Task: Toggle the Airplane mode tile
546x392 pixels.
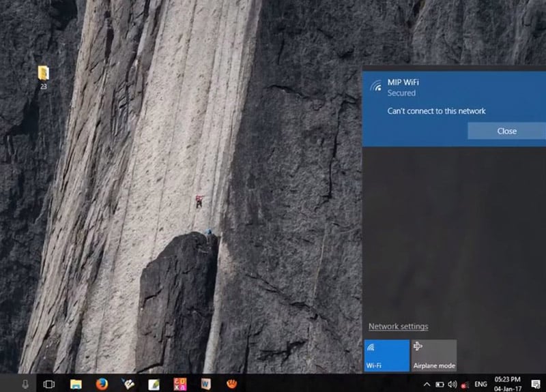Action: 434,355
